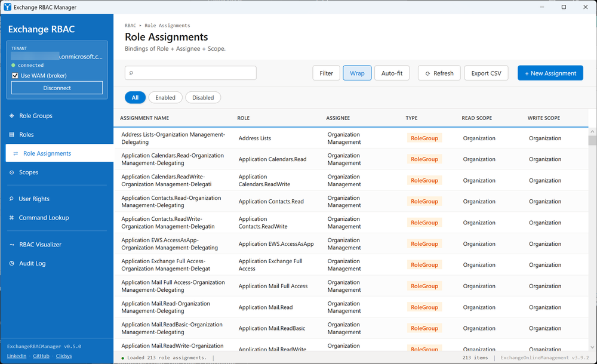
Task: Click the tenant .onmicrosoft.c... domain name
Action: [x=81, y=57]
